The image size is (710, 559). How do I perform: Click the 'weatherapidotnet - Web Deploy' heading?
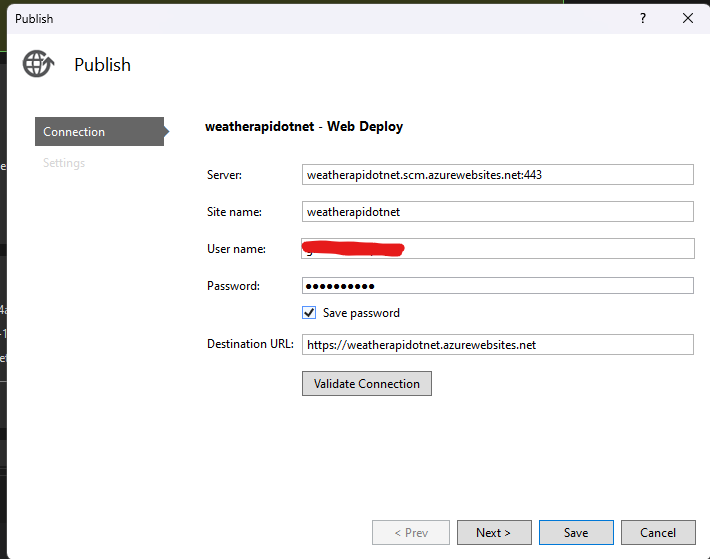pyautogui.click(x=304, y=126)
